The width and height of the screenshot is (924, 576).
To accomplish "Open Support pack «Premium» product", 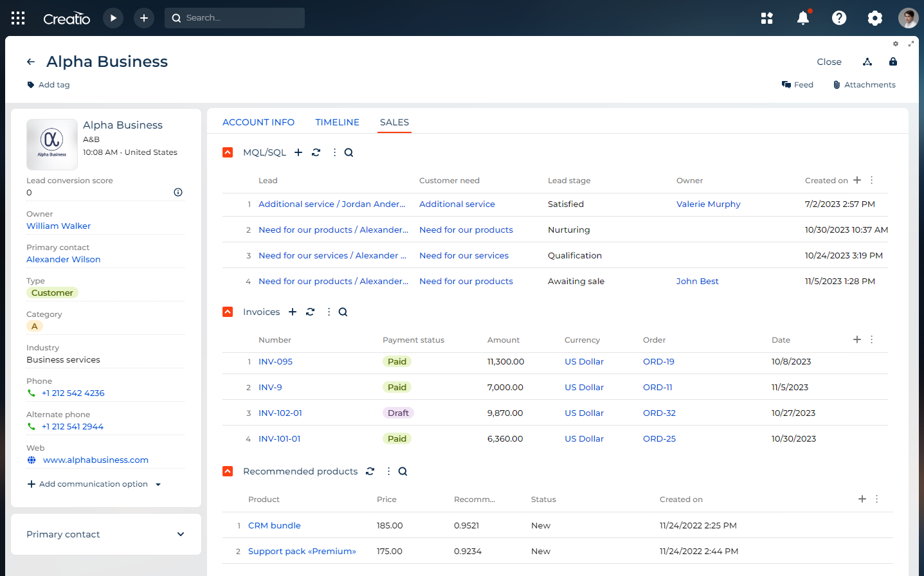I will pos(302,552).
